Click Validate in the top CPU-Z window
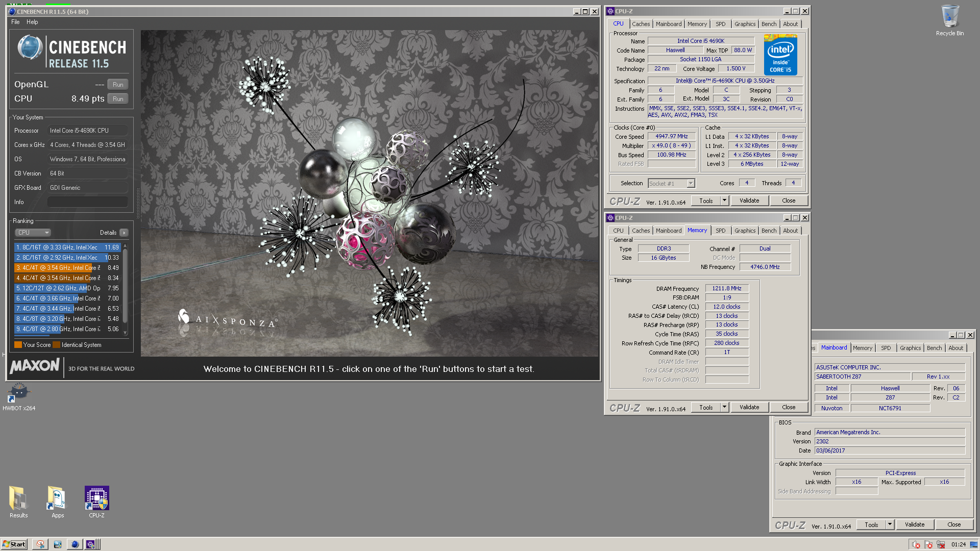The width and height of the screenshot is (980, 551). click(749, 201)
